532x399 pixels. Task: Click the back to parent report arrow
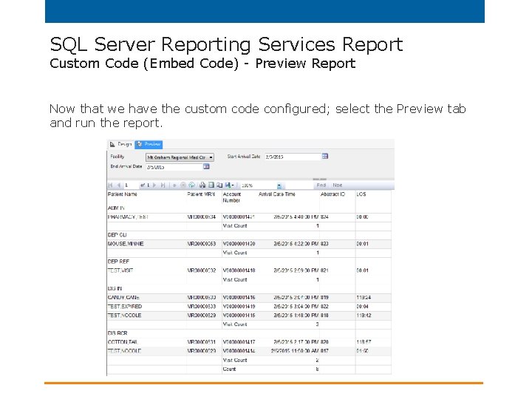[174, 185]
